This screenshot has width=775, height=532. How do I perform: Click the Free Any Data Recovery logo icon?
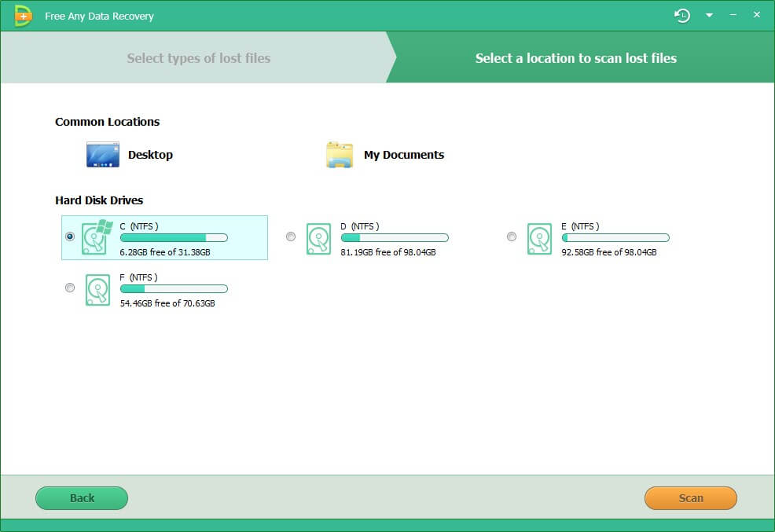(23, 16)
